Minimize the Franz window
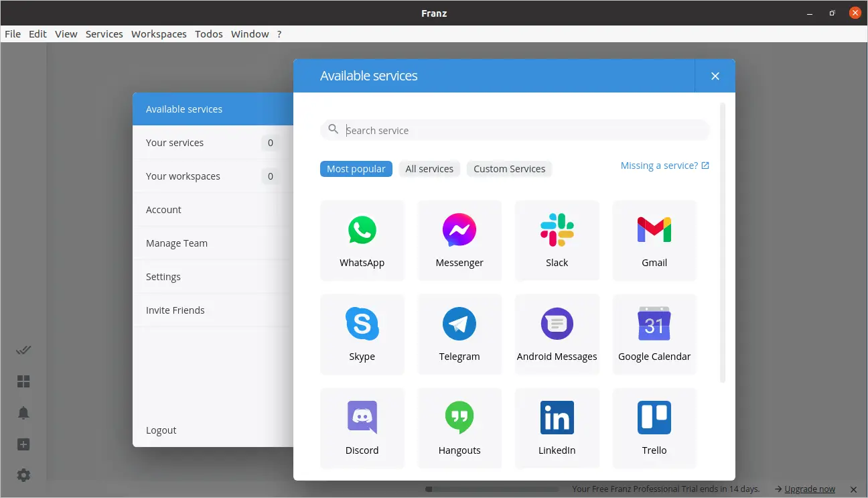The width and height of the screenshot is (868, 498). pos(809,12)
